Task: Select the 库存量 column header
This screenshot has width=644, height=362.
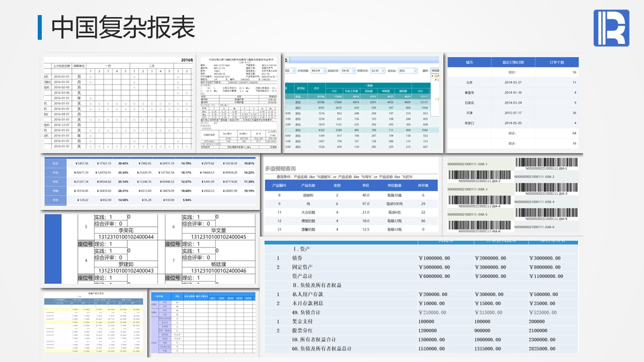Action: (x=423, y=186)
